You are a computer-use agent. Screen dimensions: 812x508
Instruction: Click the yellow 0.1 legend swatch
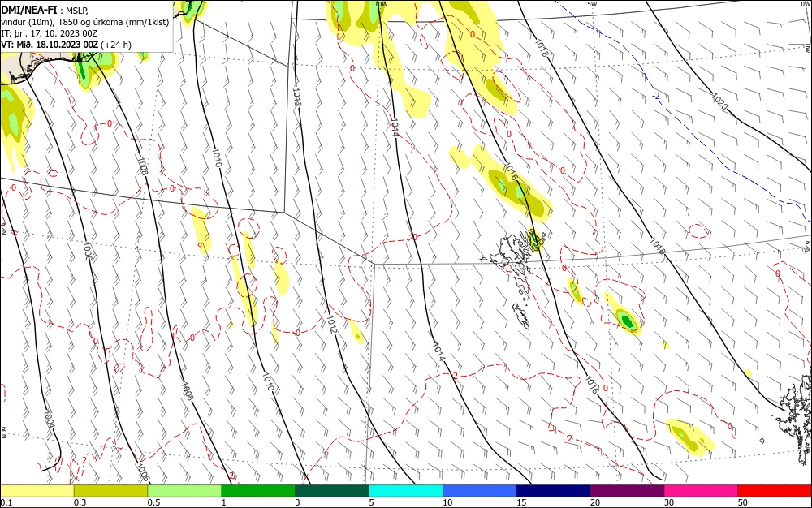tap(37, 490)
